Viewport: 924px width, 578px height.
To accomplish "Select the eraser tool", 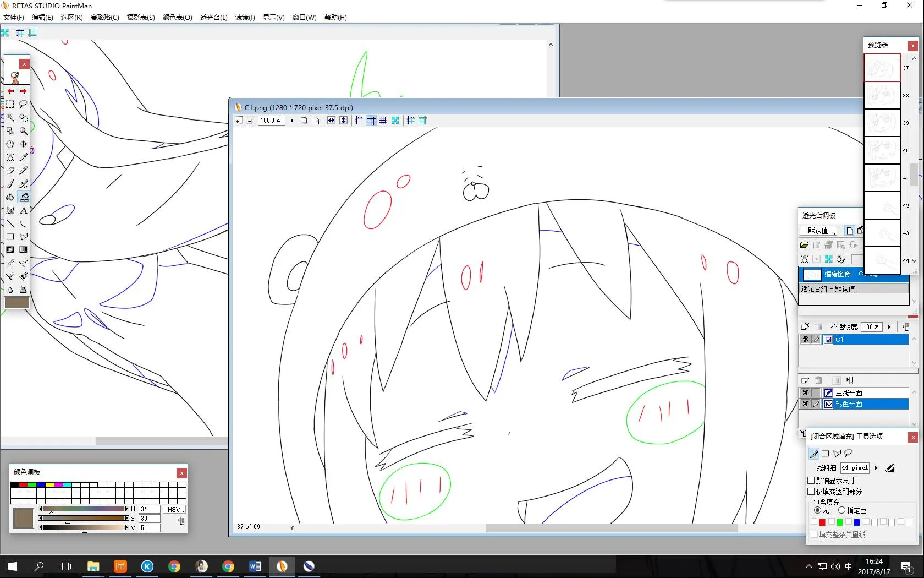I will pos(10,170).
